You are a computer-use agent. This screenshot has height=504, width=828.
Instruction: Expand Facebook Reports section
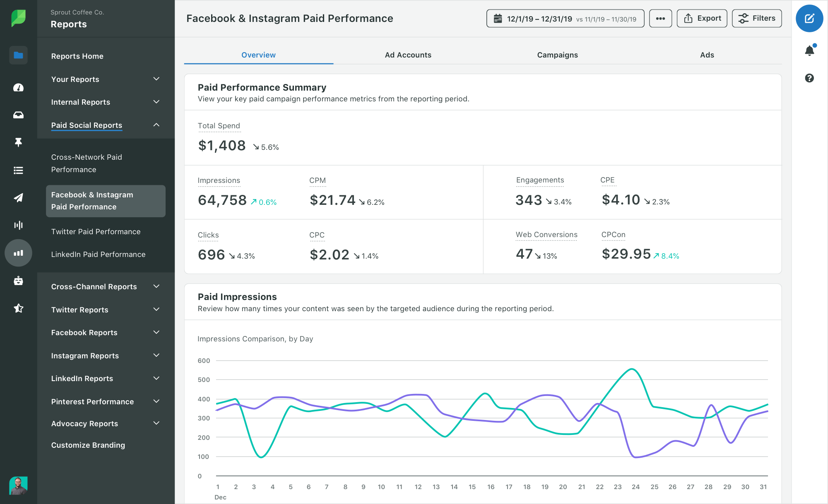point(106,332)
